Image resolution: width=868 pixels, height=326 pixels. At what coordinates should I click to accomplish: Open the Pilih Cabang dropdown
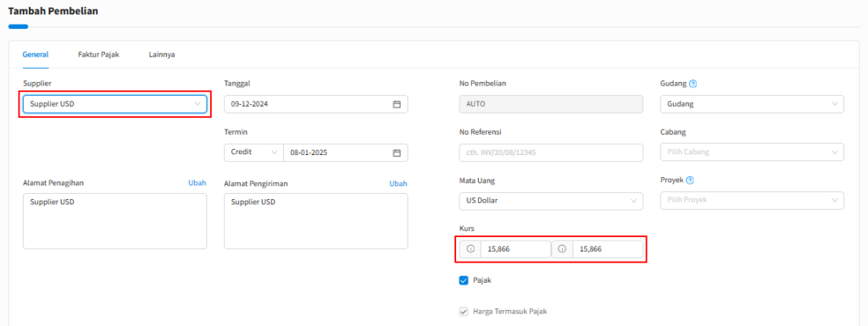coord(753,152)
